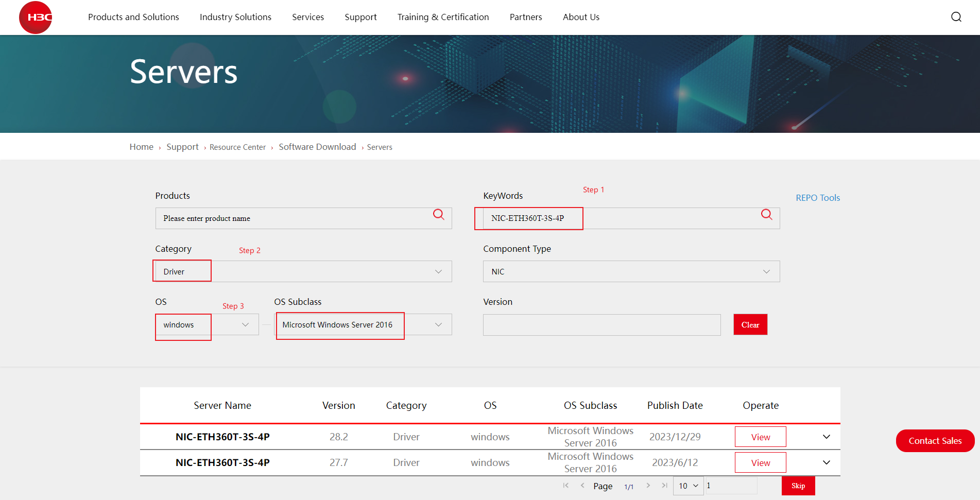The width and height of the screenshot is (980, 500).
Task: Open the Services menu
Action: click(308, 17)
